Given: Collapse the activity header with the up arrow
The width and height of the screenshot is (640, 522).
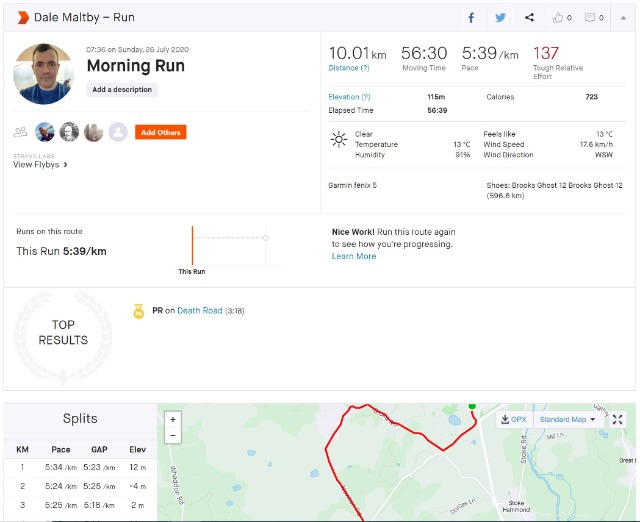Looking at the screenshot, I should (625, 17).
